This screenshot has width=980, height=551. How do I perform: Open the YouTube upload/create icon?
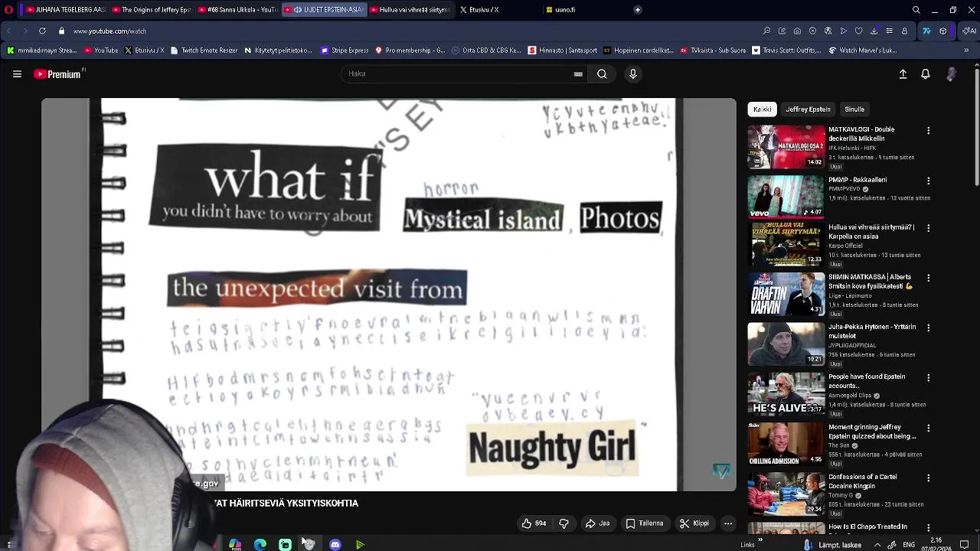[903, 74]
